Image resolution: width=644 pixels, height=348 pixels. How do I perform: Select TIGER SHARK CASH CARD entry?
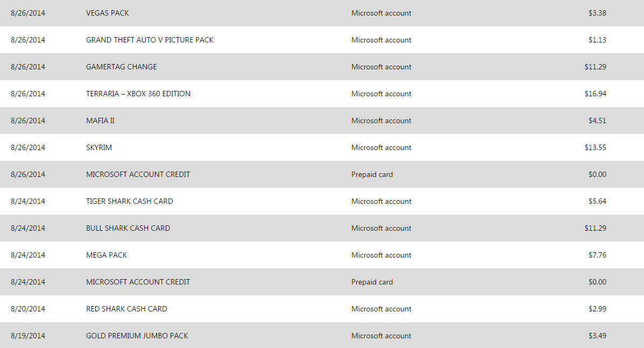click(x=130, y=201)
